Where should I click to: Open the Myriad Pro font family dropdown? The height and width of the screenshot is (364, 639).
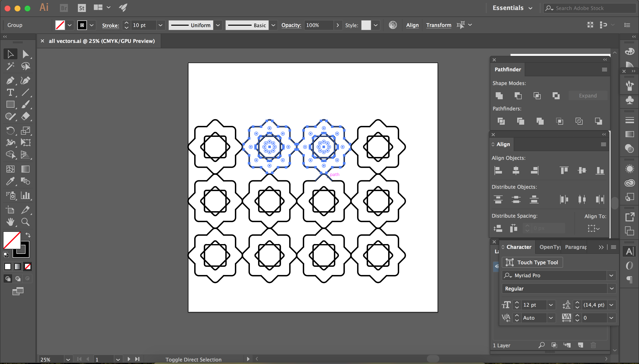coord(611,275)
